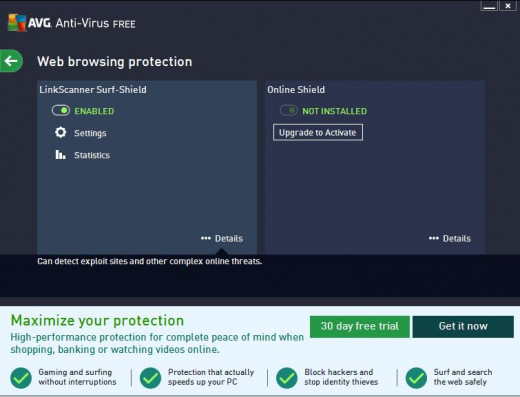Viewport: 520px width, 397px height.
Task: Expand Details for Online Shield
Action: click(450, 238)
